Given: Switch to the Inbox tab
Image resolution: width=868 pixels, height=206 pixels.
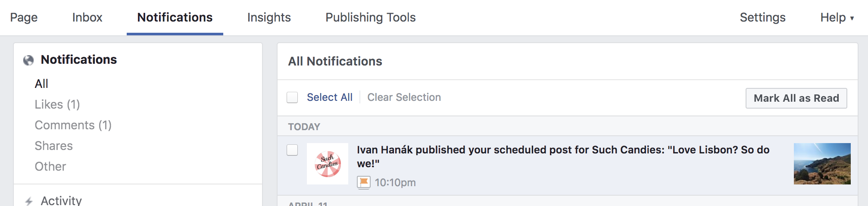Looking at the screenshot, I should 87,17.
